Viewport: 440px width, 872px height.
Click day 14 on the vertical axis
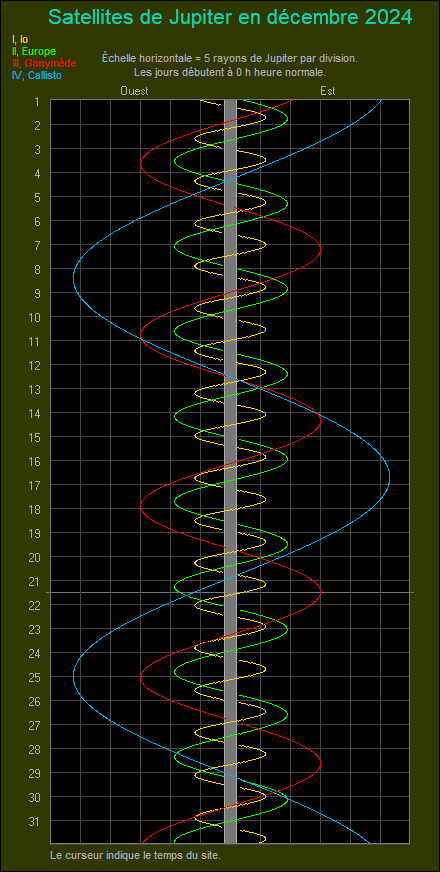[x=35, y=413]
